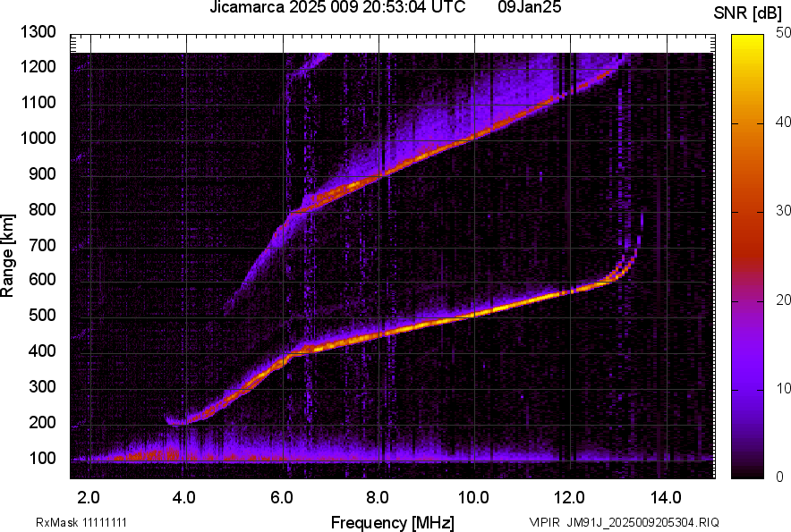Viewport: 791px width, 532px height.
Task: Click the second-hop trace at 8 MHz, 900 km
Action: click(x=378, y=175)
